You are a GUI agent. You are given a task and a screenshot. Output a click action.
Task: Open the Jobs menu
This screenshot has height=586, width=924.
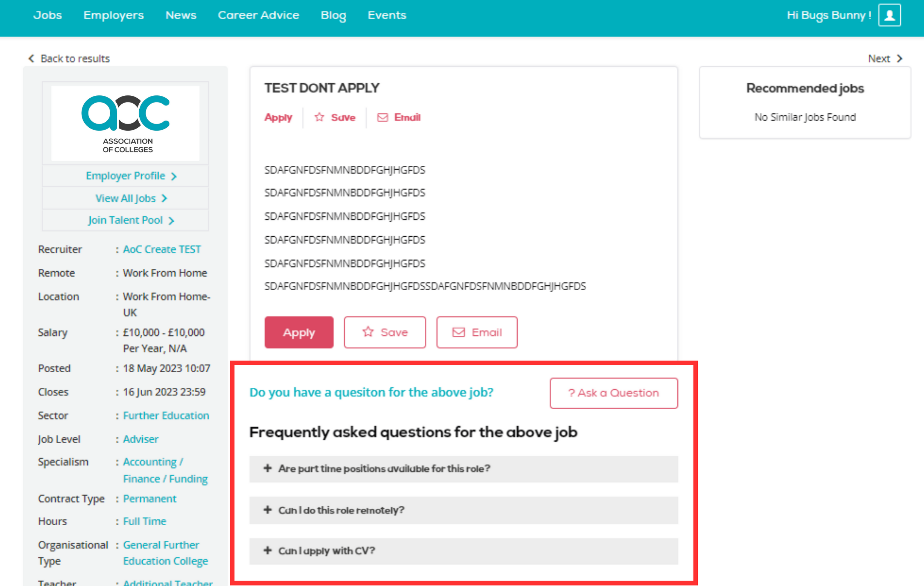point(47,15)
